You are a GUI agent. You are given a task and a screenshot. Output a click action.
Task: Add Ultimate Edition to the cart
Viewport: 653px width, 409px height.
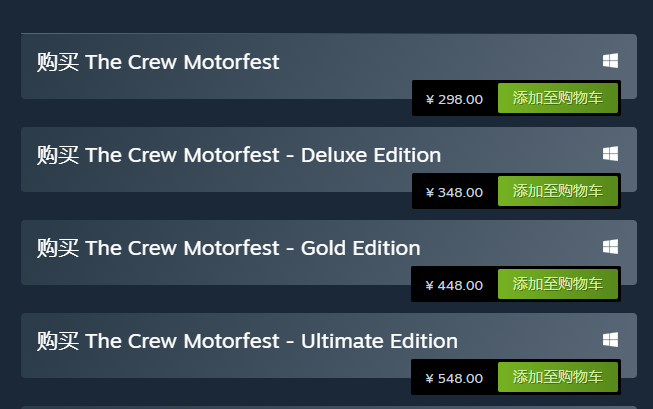[x=557, y=377]
